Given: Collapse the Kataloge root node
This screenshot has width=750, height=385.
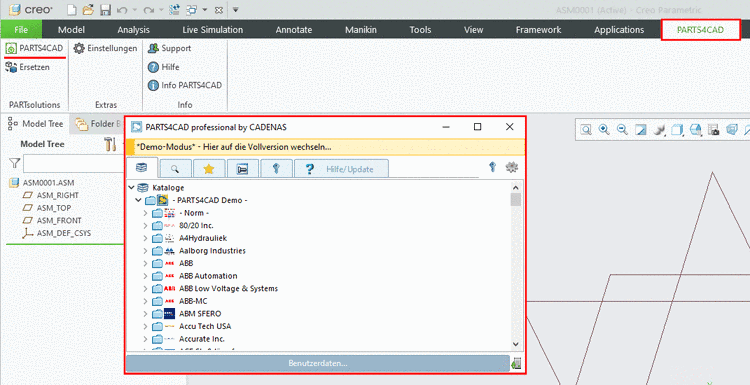Looking at the screenshot, I should coord(132,188).
